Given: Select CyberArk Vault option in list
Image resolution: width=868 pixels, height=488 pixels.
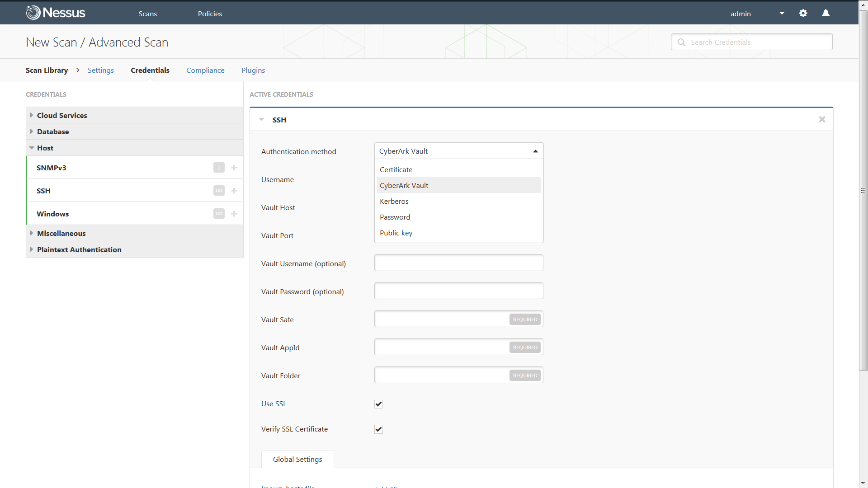Looking at the screenshot, I should tap(458, 185).
